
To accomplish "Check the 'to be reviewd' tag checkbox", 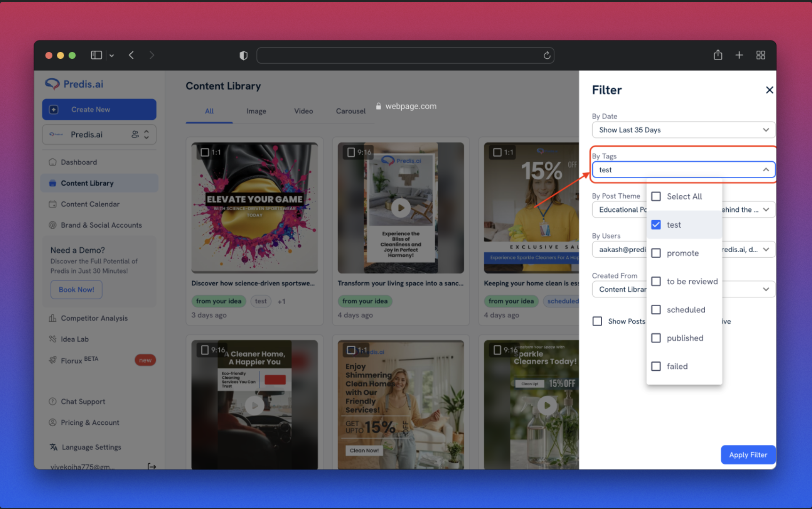I will (x=656, y=281).
